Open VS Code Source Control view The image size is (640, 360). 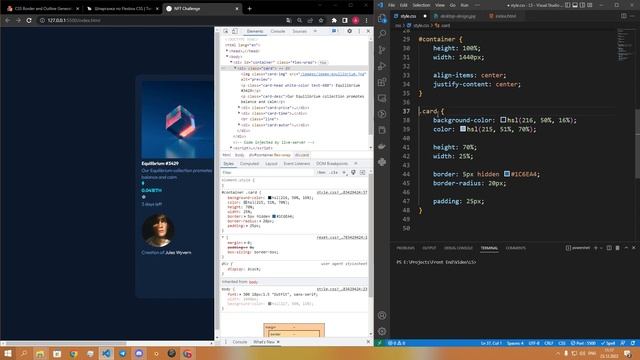point(382,50)
